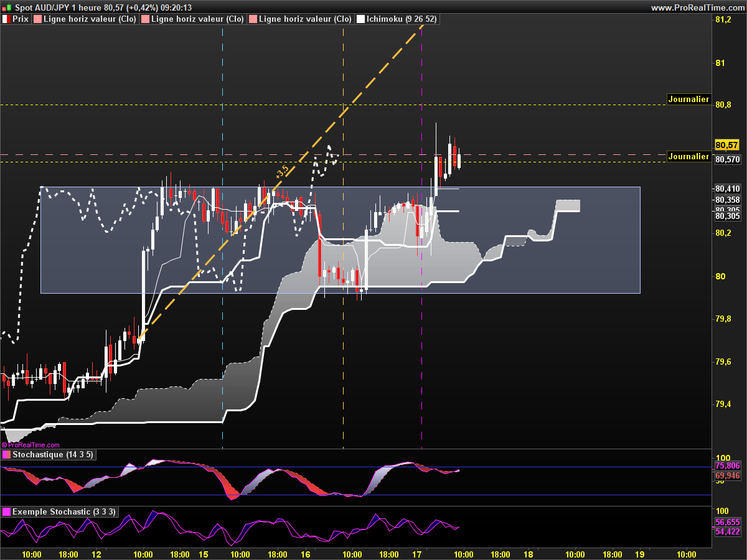Select the +3.5 label on orange trendline
Viewport: 747px width, 560px height.
coord(282,172)
